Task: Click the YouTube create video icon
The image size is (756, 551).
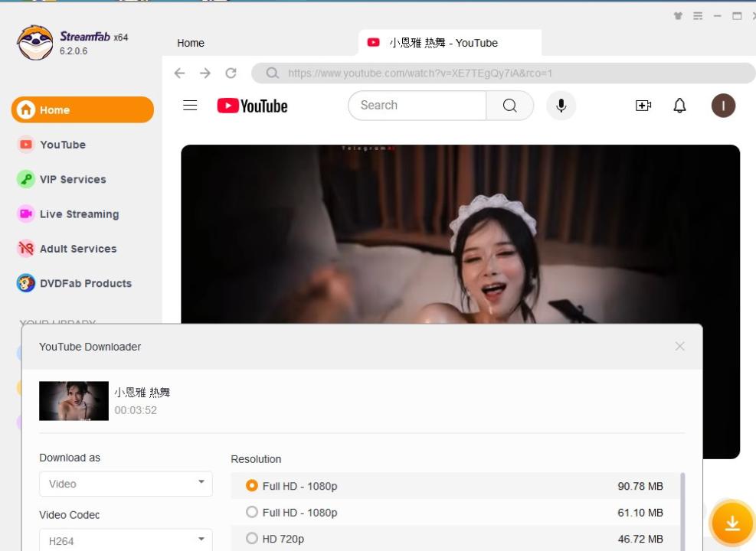Action: tap(643, 106)
